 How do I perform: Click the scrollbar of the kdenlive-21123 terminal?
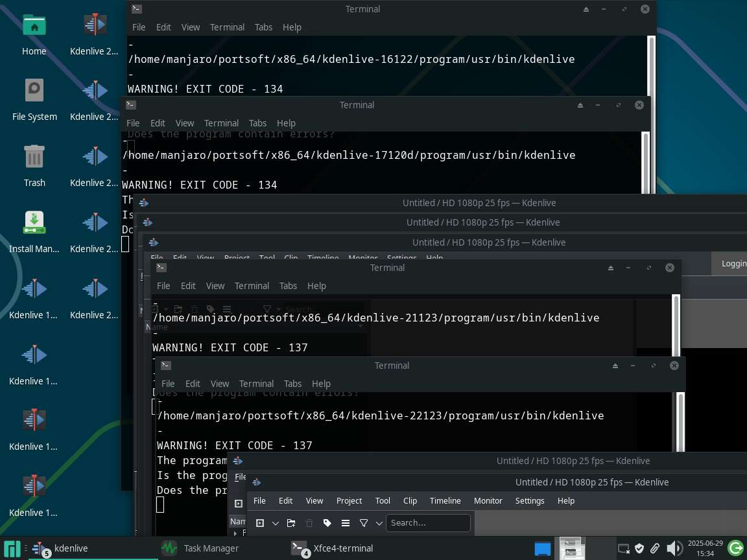676,326
